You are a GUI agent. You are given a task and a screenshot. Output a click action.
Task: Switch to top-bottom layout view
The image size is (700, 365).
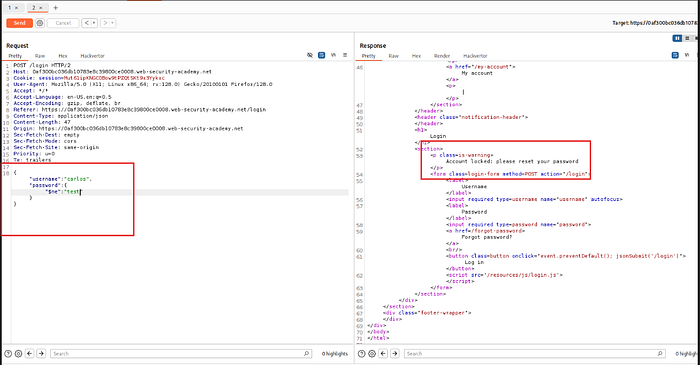pyautogui.click(x=688, y=38)
